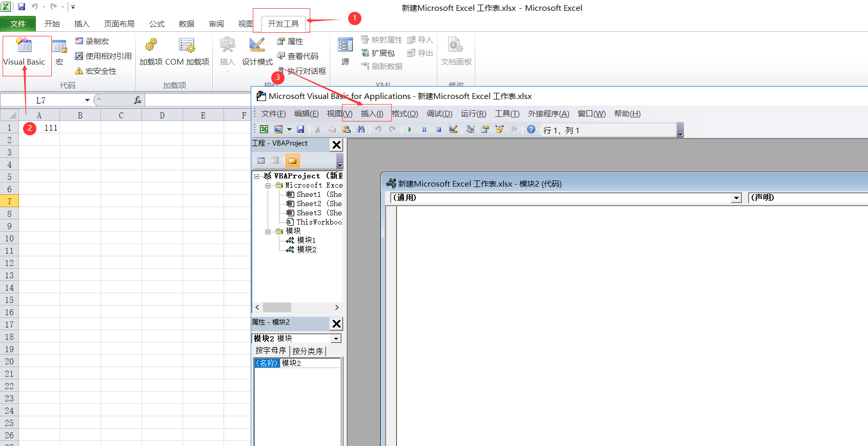Expand the 插入 controls dropdown in ribbon

pyautogui.click(x=227, y=54)
